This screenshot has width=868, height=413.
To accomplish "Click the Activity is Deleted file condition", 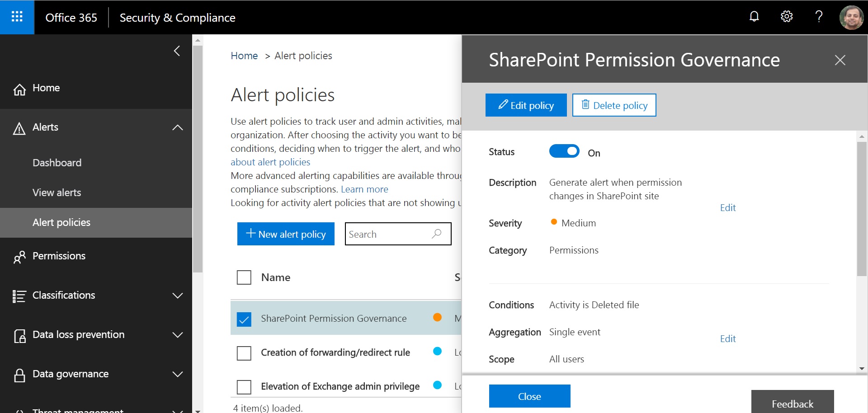I will coord(594,305).
